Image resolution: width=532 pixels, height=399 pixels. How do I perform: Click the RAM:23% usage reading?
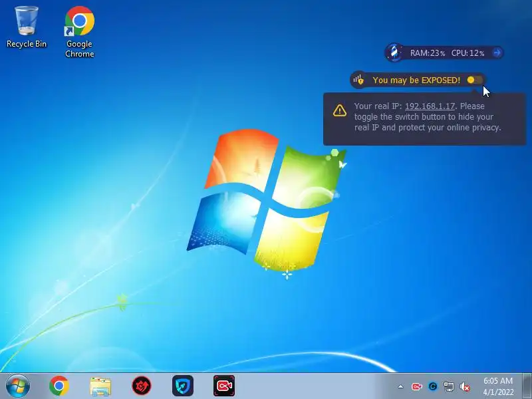coord(428,53)
